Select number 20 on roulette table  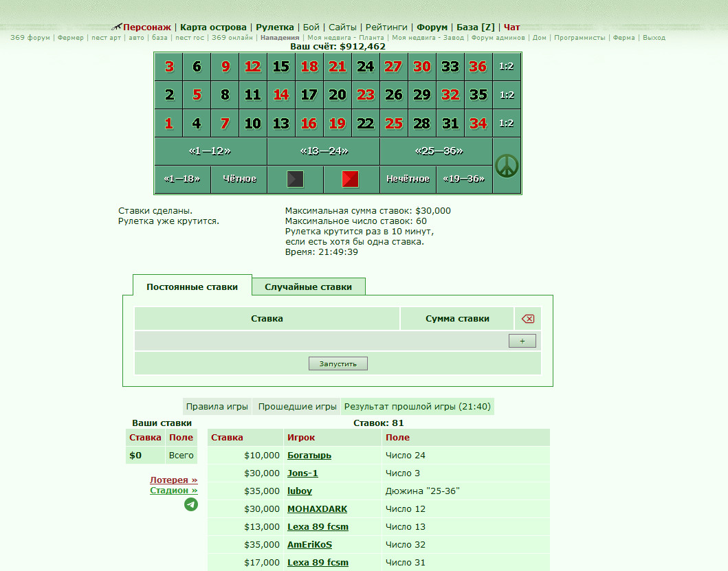(x=338, y=95)
